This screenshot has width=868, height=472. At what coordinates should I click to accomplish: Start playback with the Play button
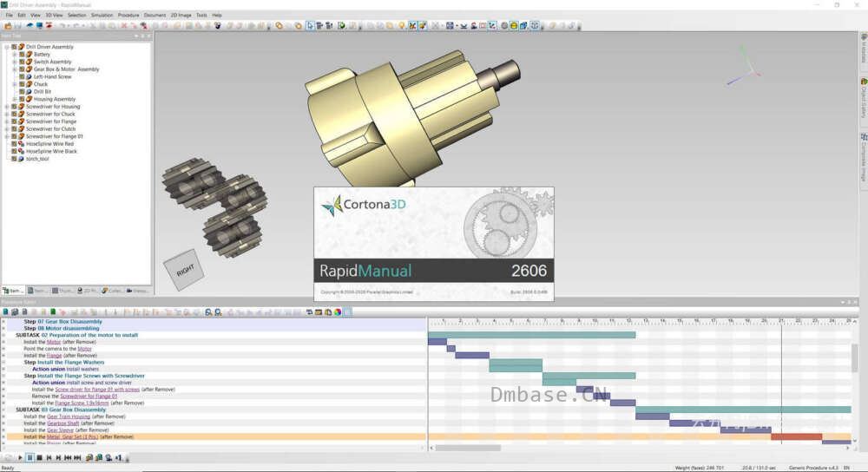click(x=20, y=457)
